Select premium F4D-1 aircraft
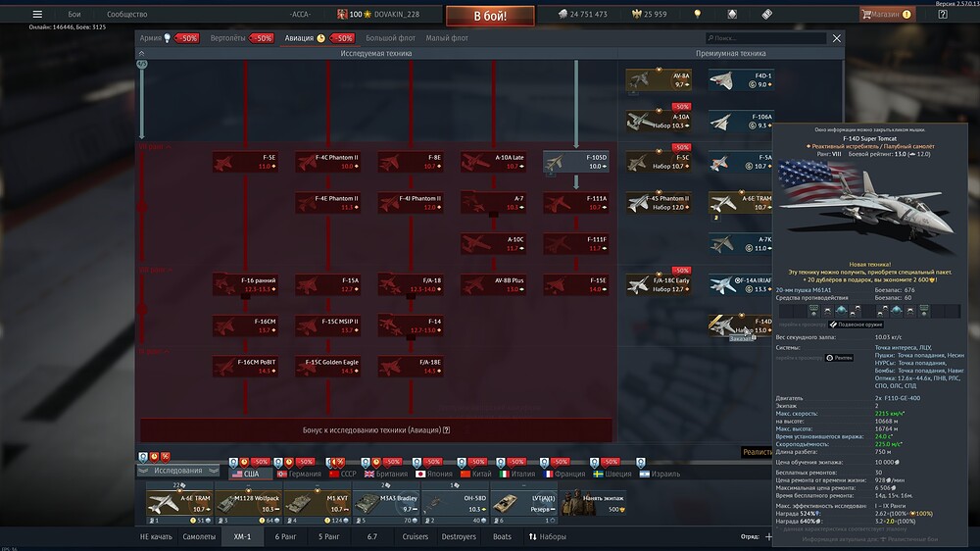The height and width of the screenshot is (551, 980). click(741, 80)
